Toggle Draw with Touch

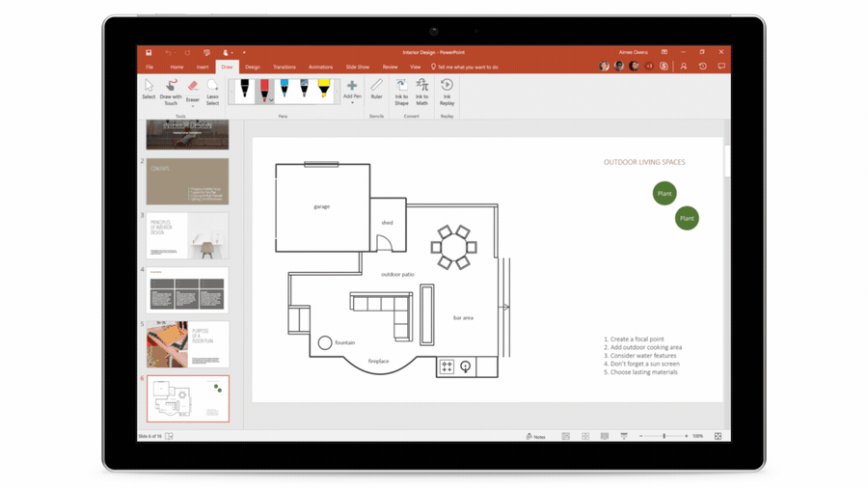coord(171,92)
